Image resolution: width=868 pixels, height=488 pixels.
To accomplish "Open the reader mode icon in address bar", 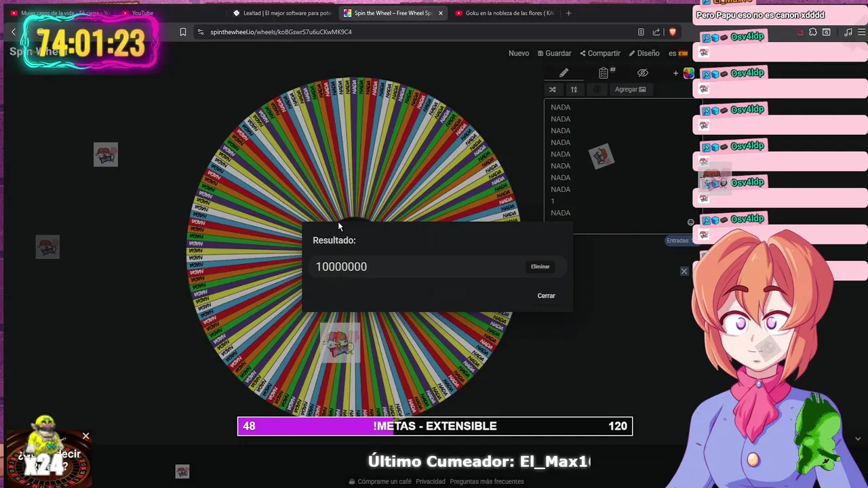I will pos(641,32).
